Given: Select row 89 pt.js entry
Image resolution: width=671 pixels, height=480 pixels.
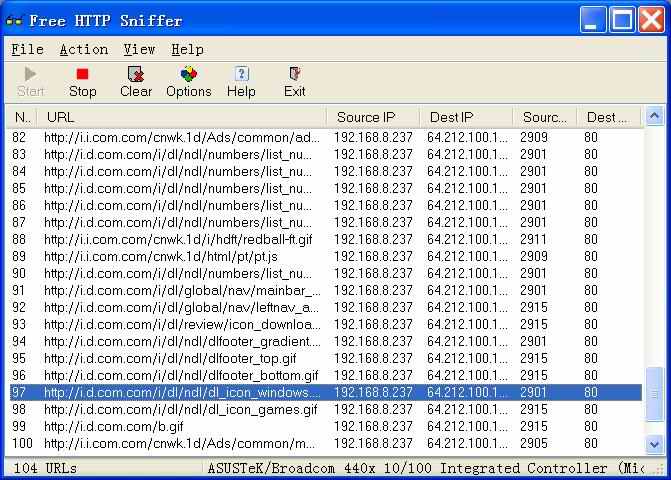Looking at the screenshot, I should click(325, 256).
